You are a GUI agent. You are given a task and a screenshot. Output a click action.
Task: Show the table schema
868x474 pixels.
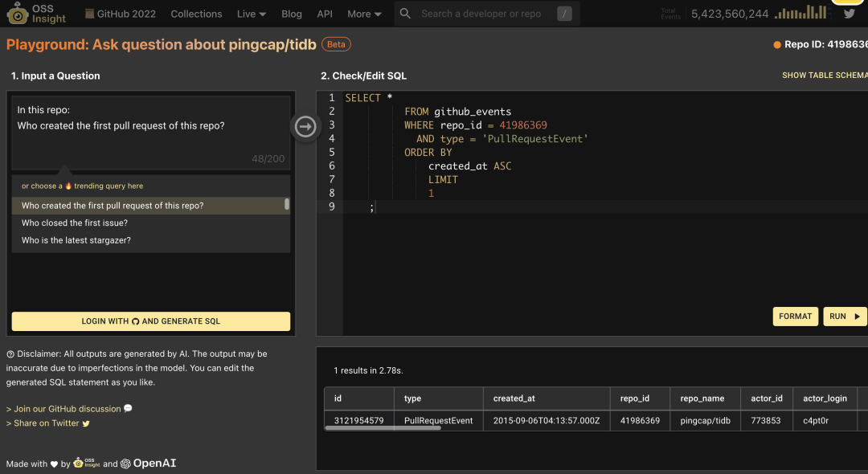(825, 76)
